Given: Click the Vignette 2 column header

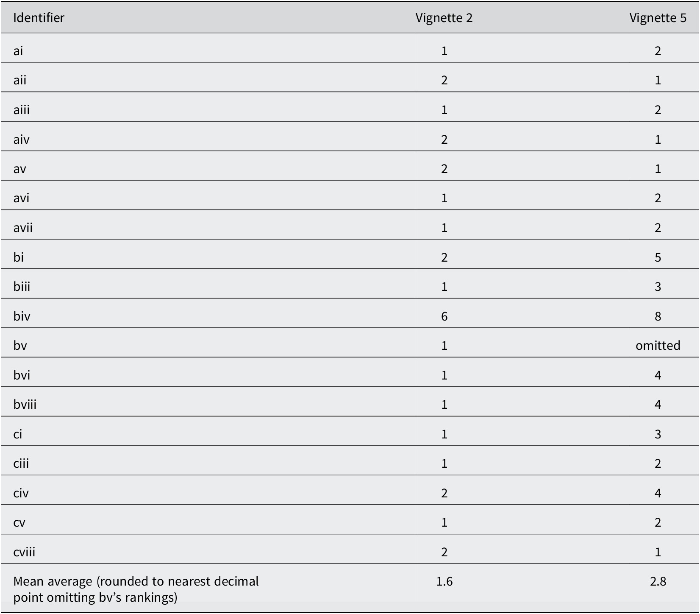Looking at the screenshot, I should click(444, 18).
